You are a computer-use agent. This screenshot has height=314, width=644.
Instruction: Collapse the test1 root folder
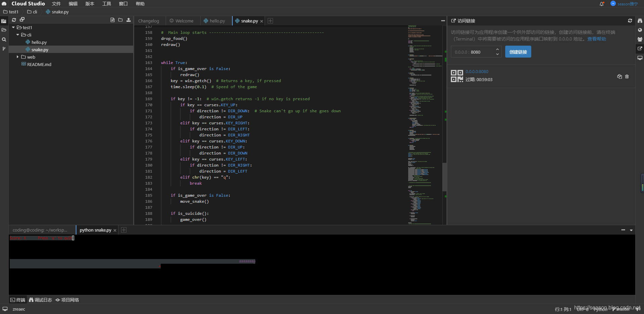(13, 27)
